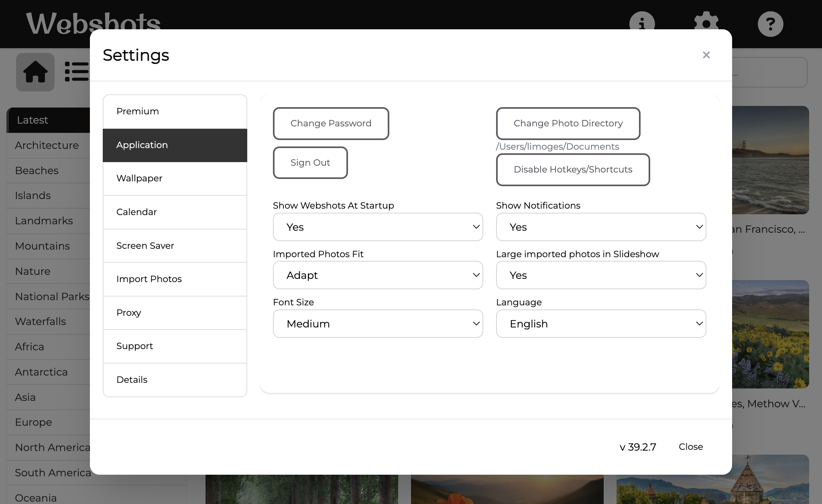Open the Premium settings tab
This screenshot has width=822, height=504.
point(175,112)
